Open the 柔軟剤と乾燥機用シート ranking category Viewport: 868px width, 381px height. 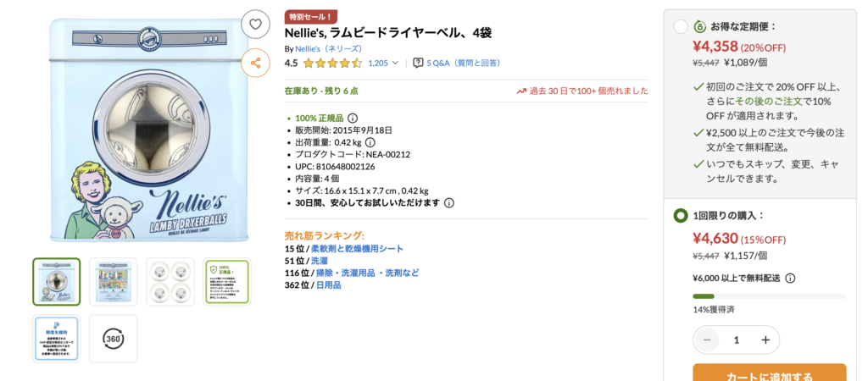pos(357,249)
